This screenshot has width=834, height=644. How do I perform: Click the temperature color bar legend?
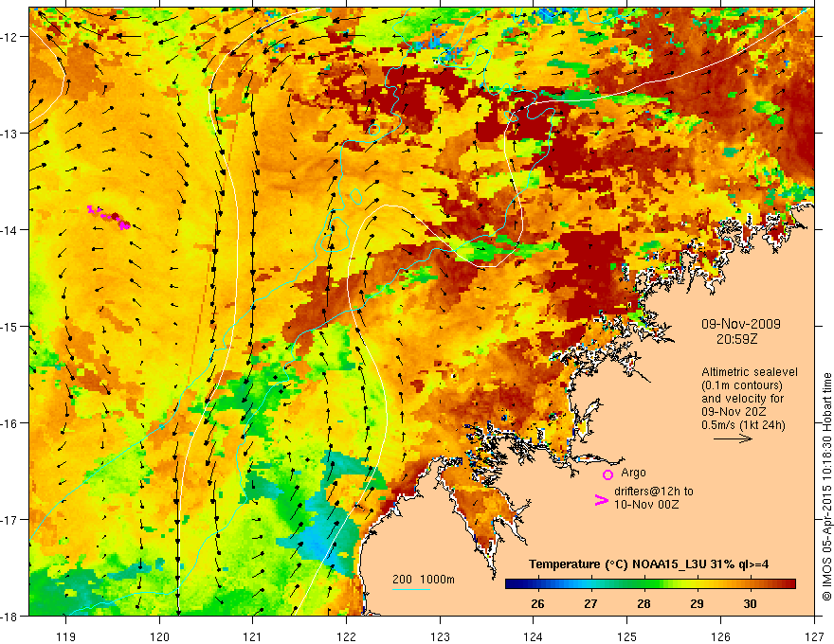(x=650, y=584)
